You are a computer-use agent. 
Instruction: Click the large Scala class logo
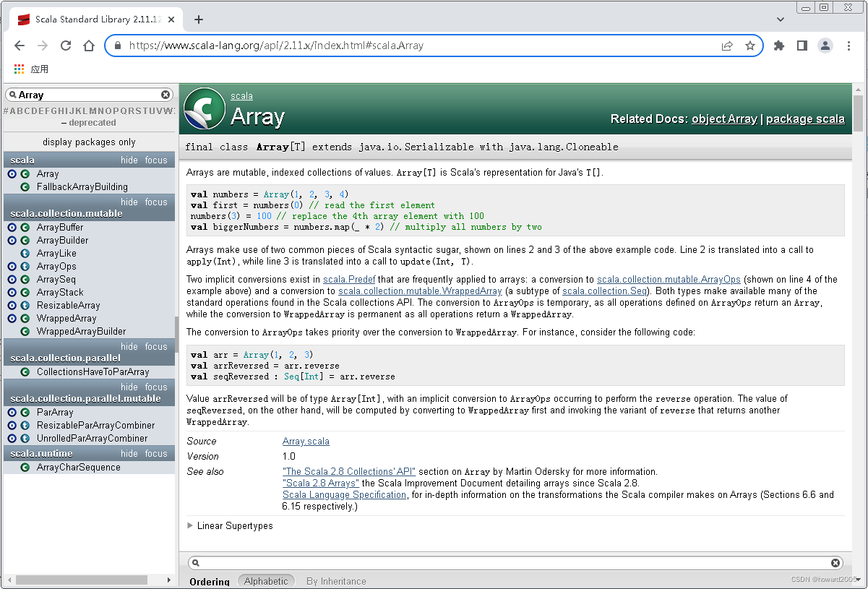(205, 108)
